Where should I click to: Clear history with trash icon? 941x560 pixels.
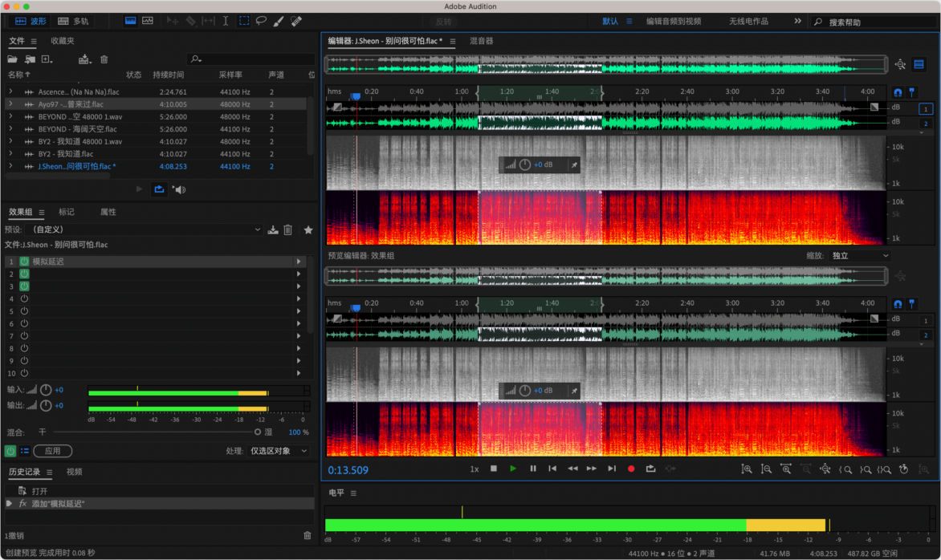point(308,535)
